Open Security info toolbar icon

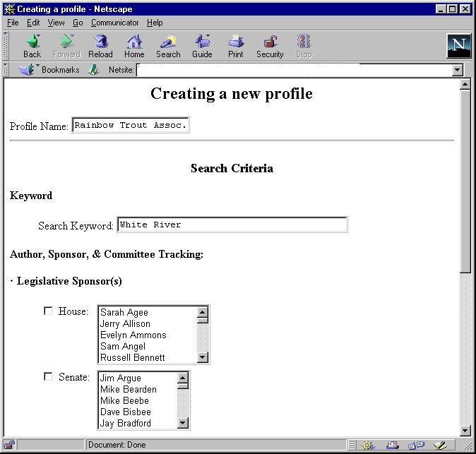(270, 46)
